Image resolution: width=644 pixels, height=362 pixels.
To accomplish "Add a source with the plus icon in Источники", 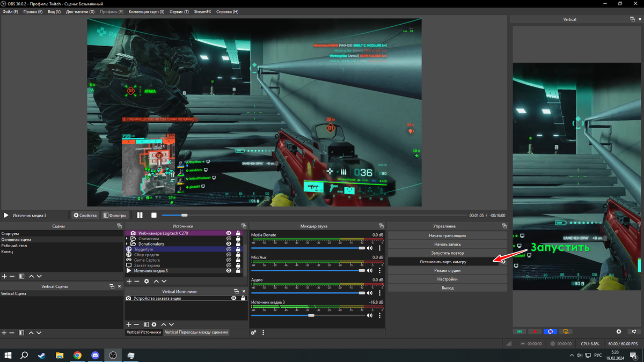I will tap(129, 281).
